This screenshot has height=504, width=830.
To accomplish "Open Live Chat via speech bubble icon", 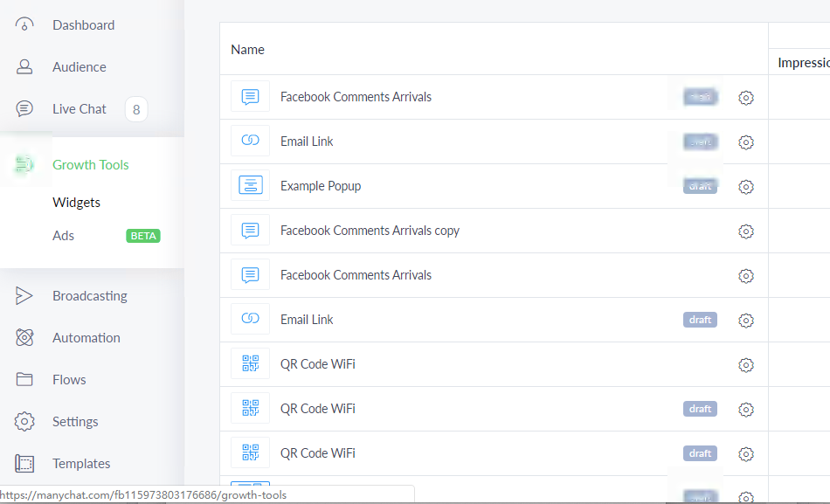I will [24, 109].
